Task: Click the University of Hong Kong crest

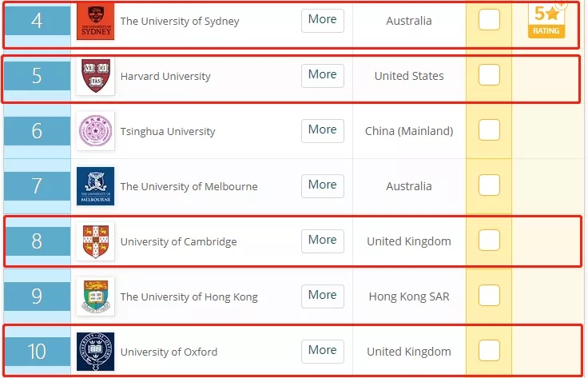Action: point(95,296)
